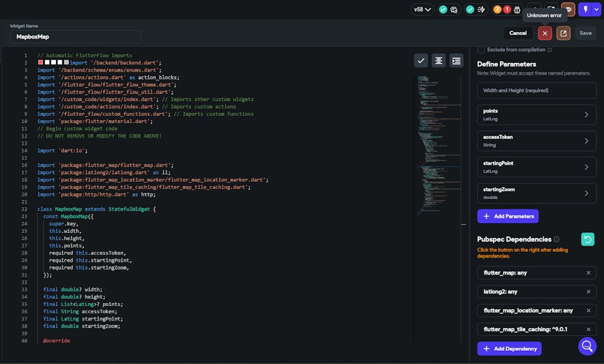Image resolution: width=604 pixels, height=364 pixels.
Task: Click the red X compile error button
Action: (545, 33)
